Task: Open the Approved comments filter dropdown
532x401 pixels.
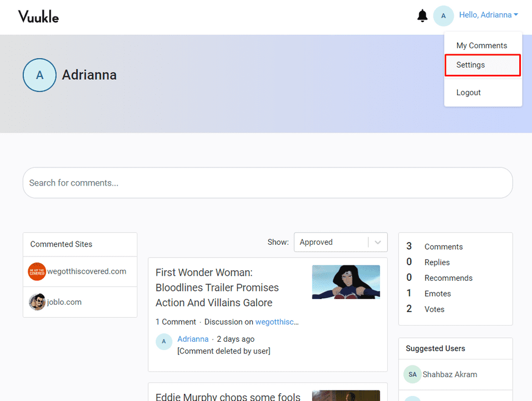Action: (x=332, y=242)
